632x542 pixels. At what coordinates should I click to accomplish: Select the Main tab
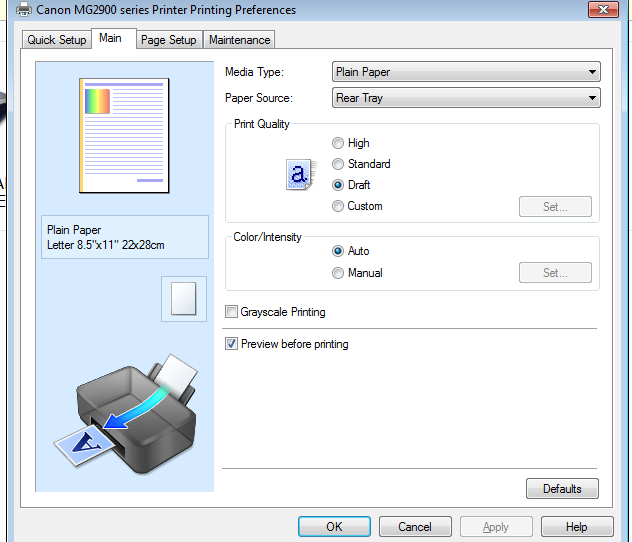(114, 38)
